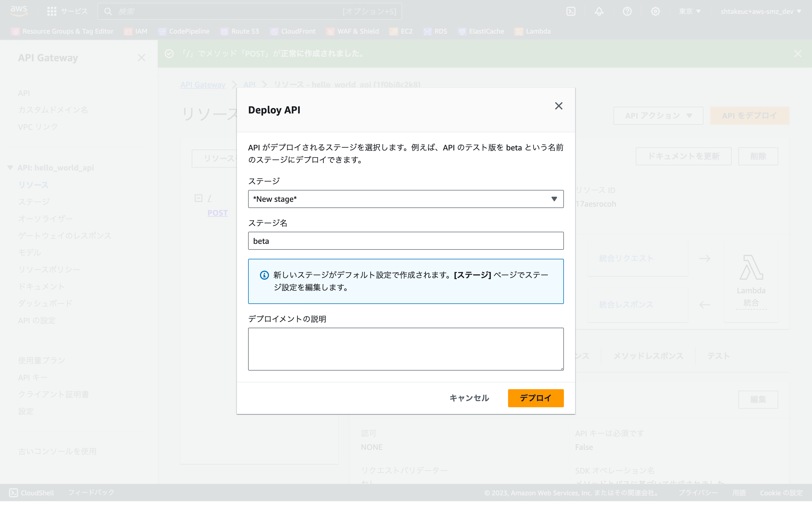Open the API breadcrumb link
This screenshot has height=508, width=812.
click(249, 85)
